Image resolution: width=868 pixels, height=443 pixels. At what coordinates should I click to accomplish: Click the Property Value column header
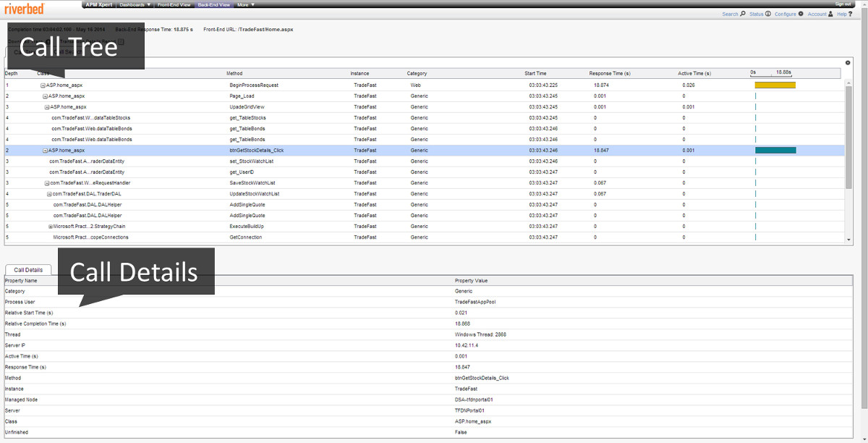[x=471, y=280]
